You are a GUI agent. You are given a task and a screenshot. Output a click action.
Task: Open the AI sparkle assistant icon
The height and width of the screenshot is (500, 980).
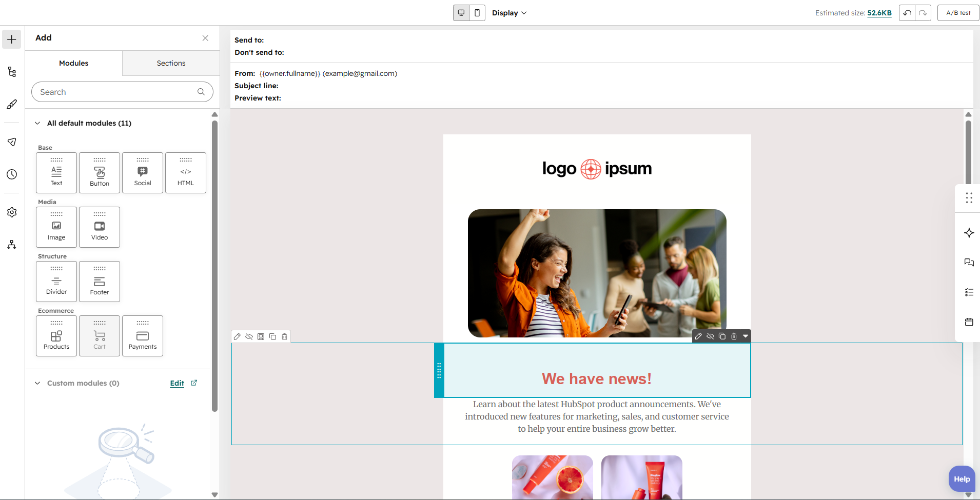(969, 233)
